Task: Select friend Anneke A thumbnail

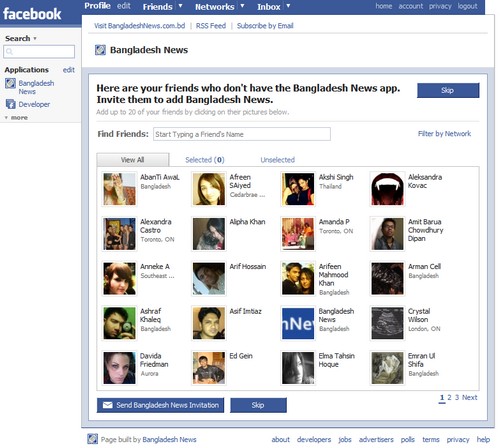Action: [119, 278]
